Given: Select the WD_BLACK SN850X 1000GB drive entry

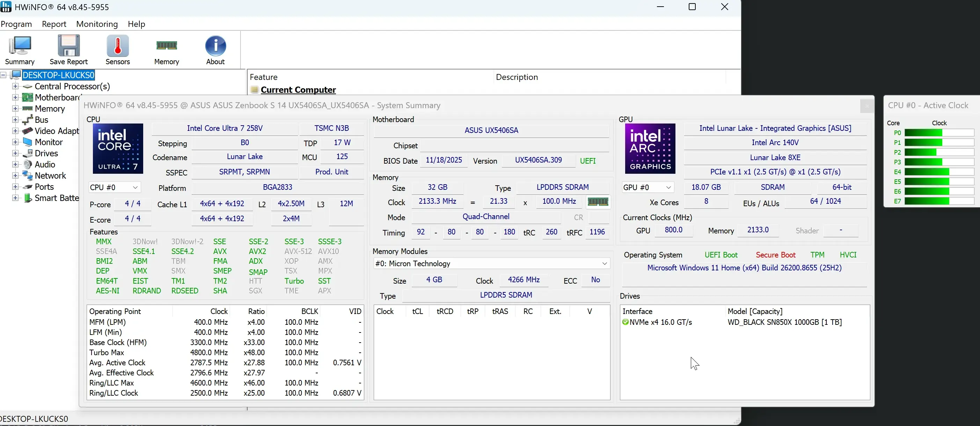Looking at the screenshot, I should [x=784, y=322].
